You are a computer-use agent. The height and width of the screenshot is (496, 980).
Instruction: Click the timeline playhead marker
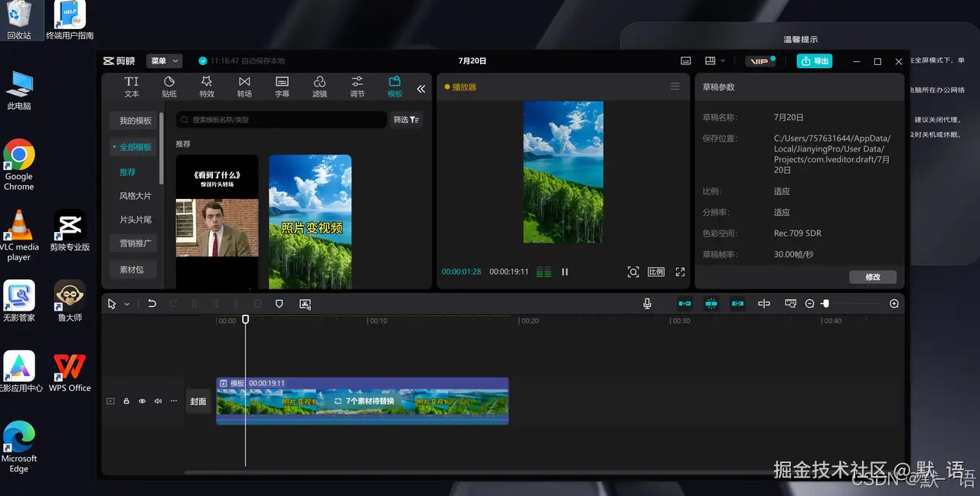tap(246, 319)
